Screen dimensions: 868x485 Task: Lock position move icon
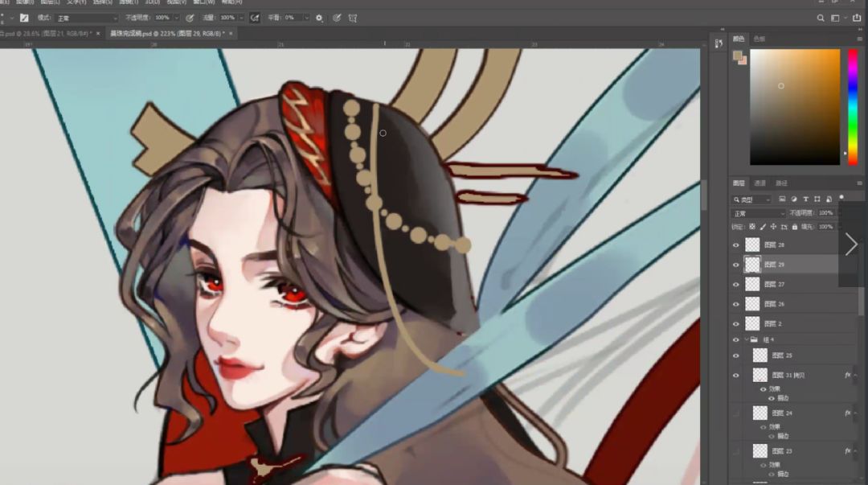(773, 227)
